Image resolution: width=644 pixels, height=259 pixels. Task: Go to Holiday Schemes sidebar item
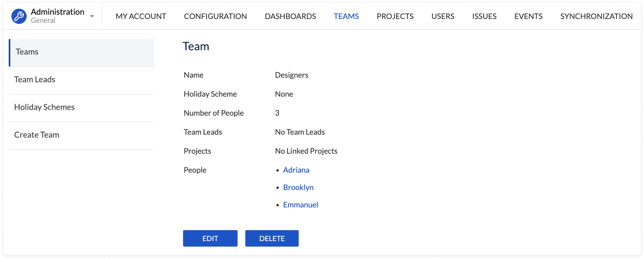click(82, 108)
